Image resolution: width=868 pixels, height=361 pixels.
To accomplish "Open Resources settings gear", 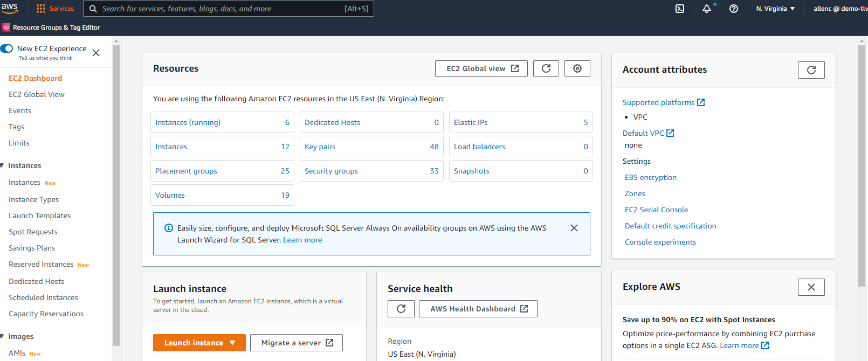I will [577, 68].
